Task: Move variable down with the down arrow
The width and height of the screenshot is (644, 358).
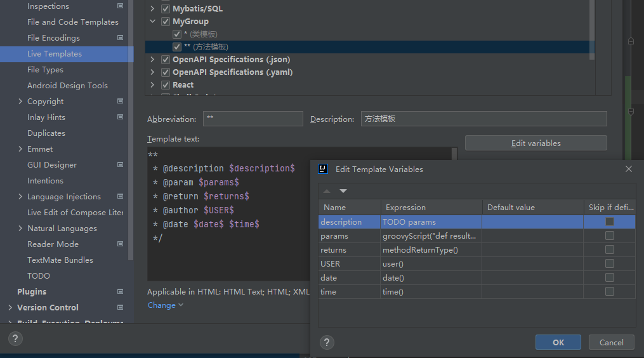Action: click(x=343, y=191)
